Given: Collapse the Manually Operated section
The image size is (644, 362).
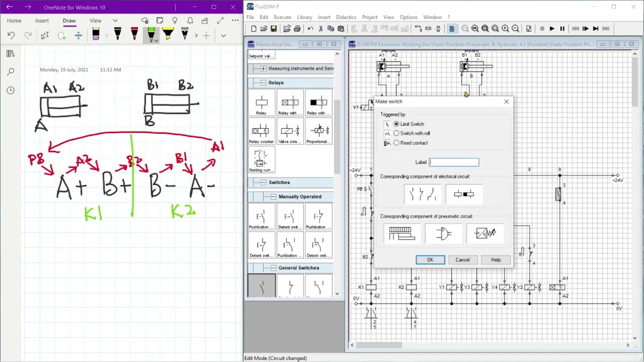Looking at the screenshot, I should (273, 197).
